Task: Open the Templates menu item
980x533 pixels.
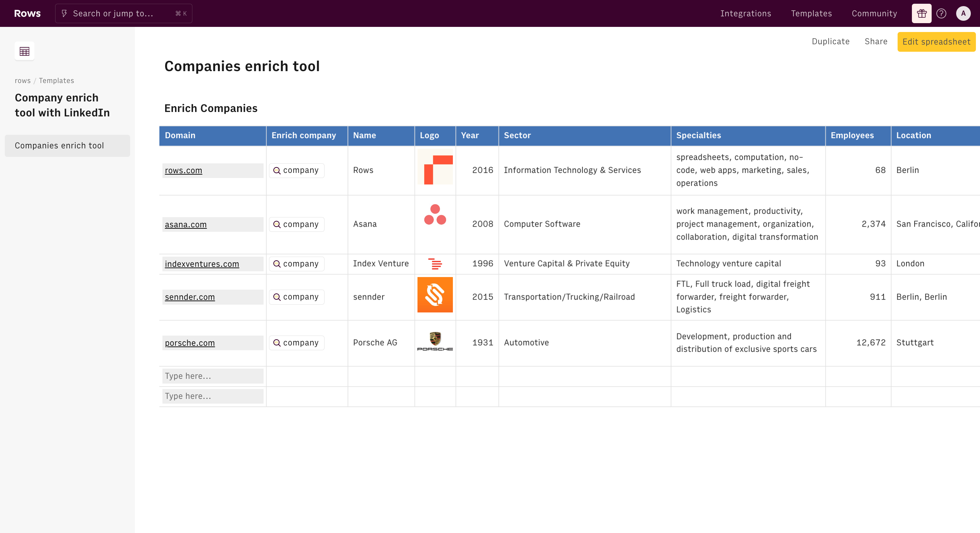Action: (811, 14)
